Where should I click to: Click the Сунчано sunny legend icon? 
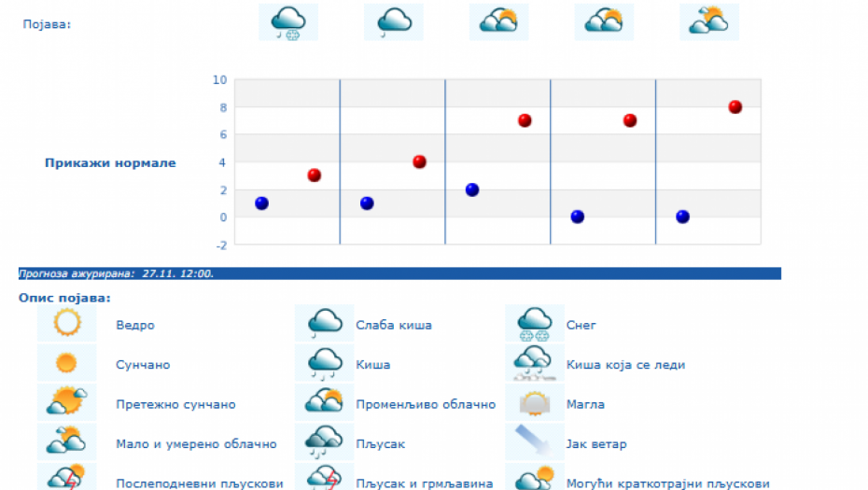coord(67,363)
